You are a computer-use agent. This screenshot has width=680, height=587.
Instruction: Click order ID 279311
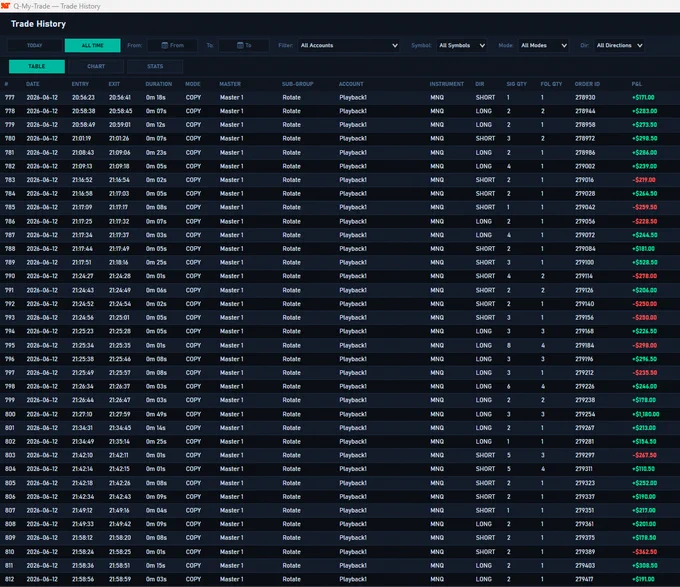point(584,469)
